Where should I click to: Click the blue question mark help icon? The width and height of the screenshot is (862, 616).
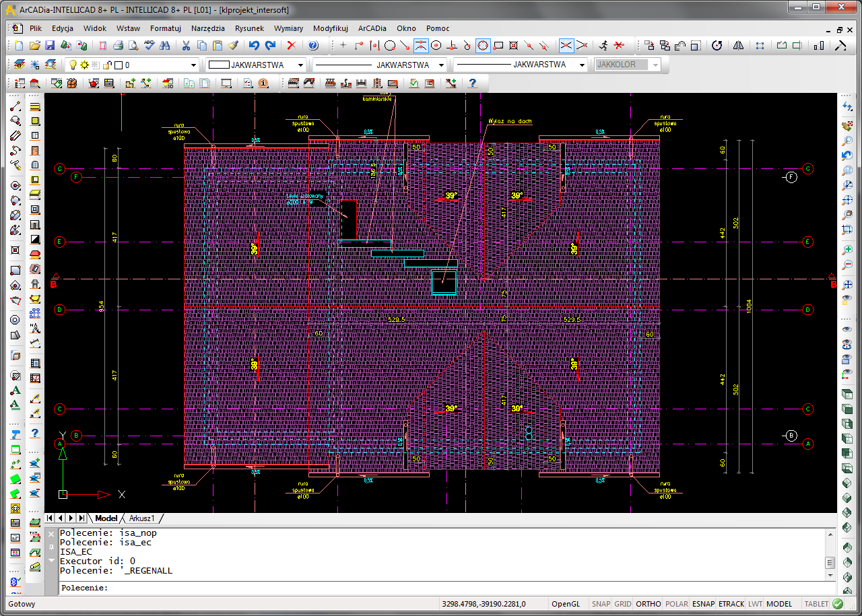coord(313,46)
